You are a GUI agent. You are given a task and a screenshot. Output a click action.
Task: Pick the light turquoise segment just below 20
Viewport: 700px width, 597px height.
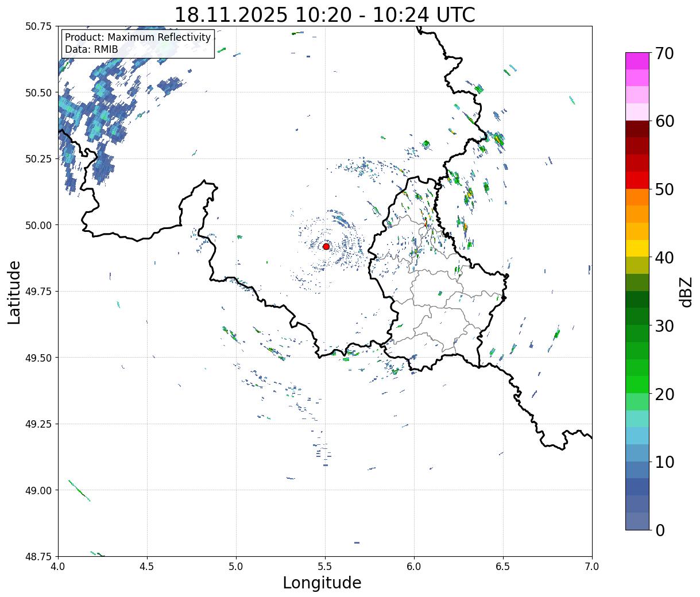pos(637,419)
